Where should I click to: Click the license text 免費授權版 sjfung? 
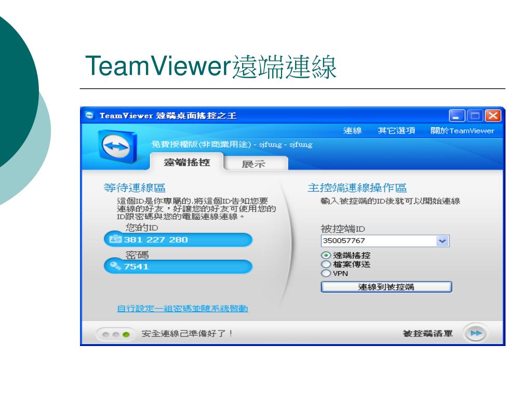(232, 144)
